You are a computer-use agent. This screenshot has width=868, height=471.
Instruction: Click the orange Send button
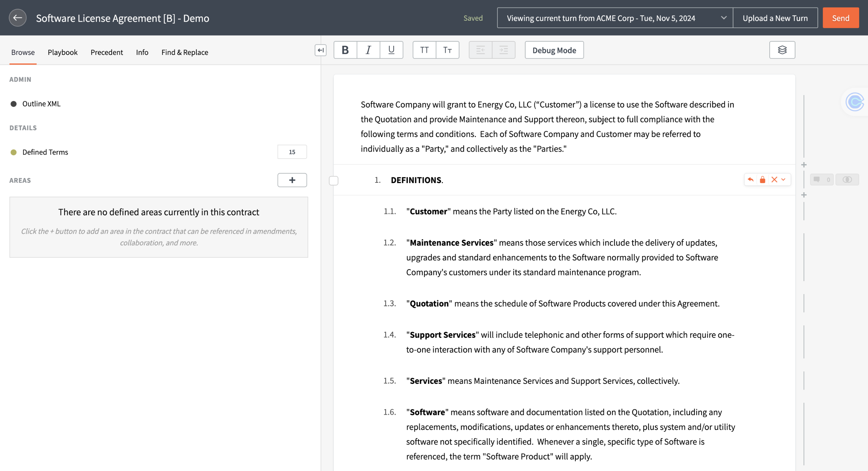pos(840,18)
